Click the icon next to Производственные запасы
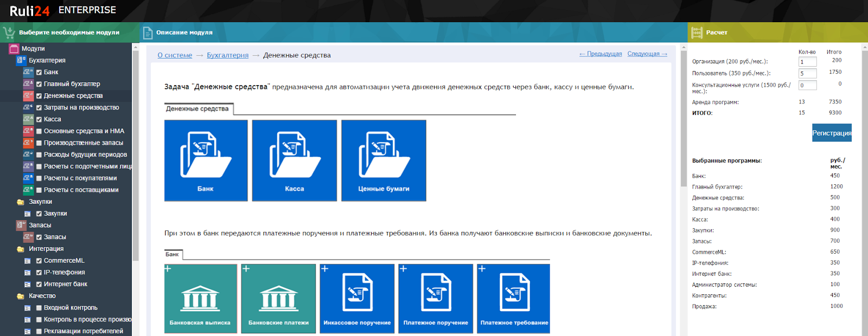The image size is (868, 336). point(28,143)
